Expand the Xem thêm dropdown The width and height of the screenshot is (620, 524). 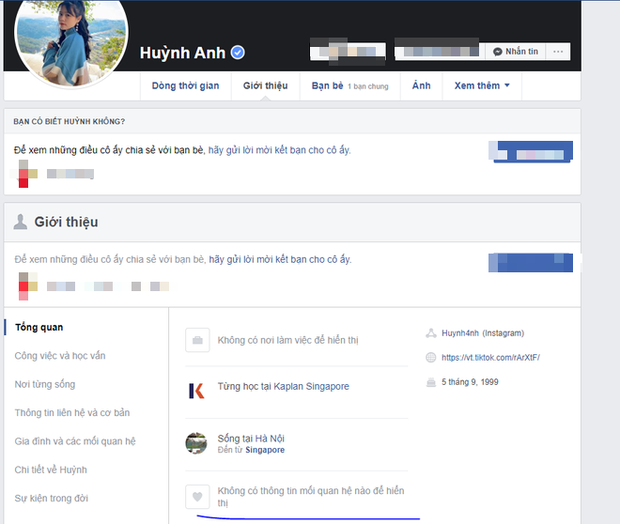(481, 86)
